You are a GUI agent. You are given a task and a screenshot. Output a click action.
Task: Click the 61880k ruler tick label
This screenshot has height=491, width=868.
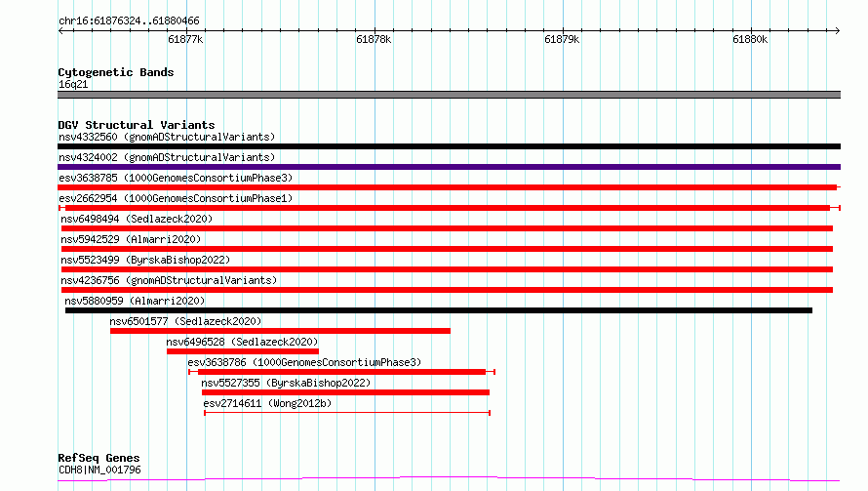[x=750, y=39]
